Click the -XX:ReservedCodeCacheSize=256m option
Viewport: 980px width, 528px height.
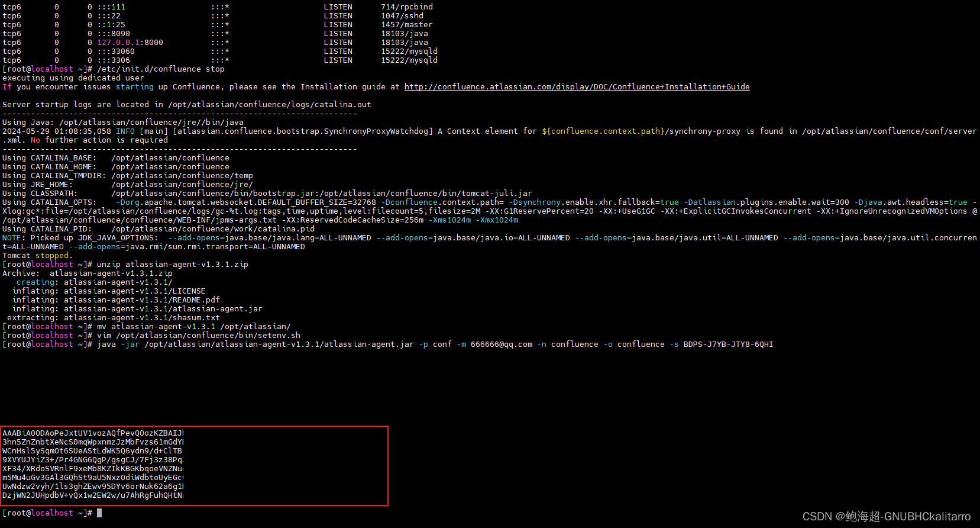point(352,220)
